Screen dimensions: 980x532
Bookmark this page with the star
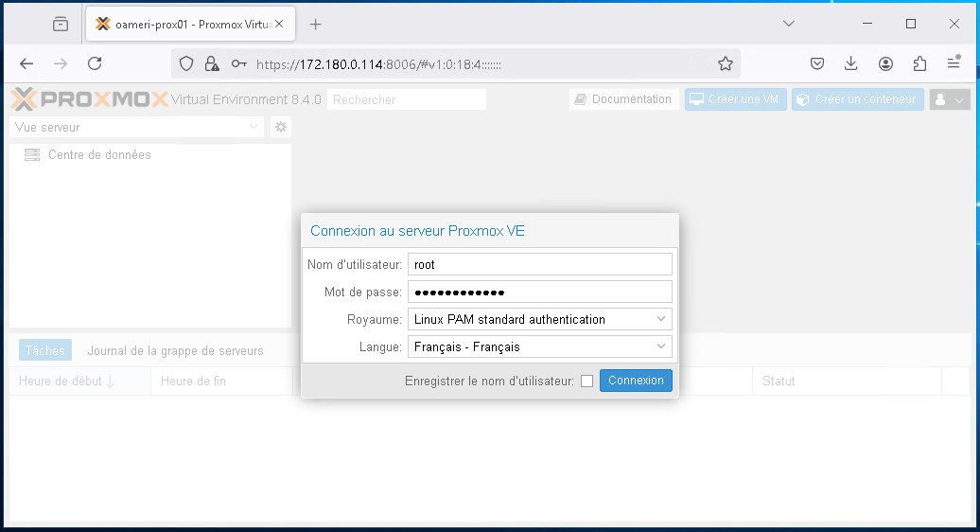tap(725, 63)
